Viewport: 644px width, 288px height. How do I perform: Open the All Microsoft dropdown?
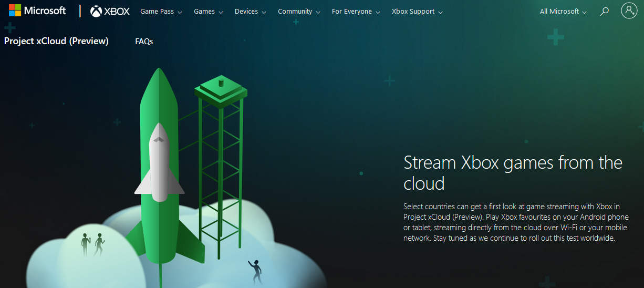tap(563, 12)
